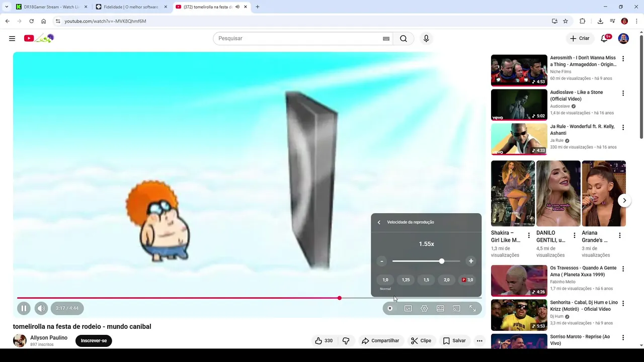This screenshot has height=362, width=644.
Task: Open the browser extensions puzzle icon
Action: (x=582, y=21)
